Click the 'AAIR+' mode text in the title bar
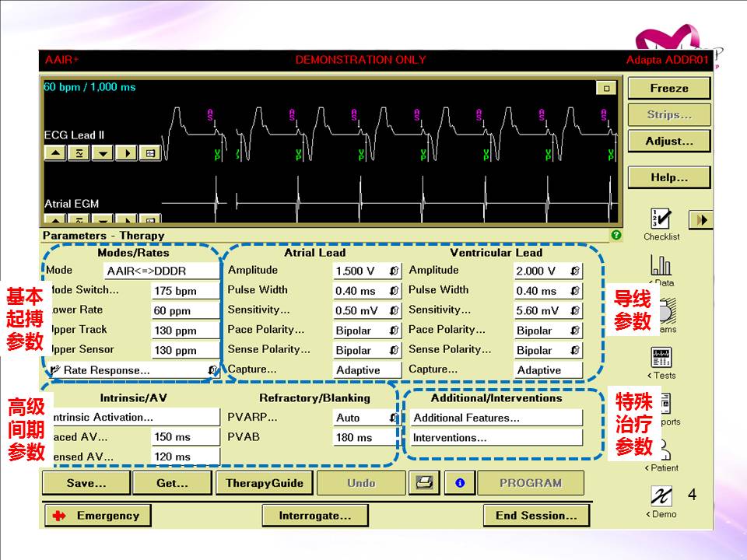Screen dimensions: 747x560 click(x=62, y=60)
